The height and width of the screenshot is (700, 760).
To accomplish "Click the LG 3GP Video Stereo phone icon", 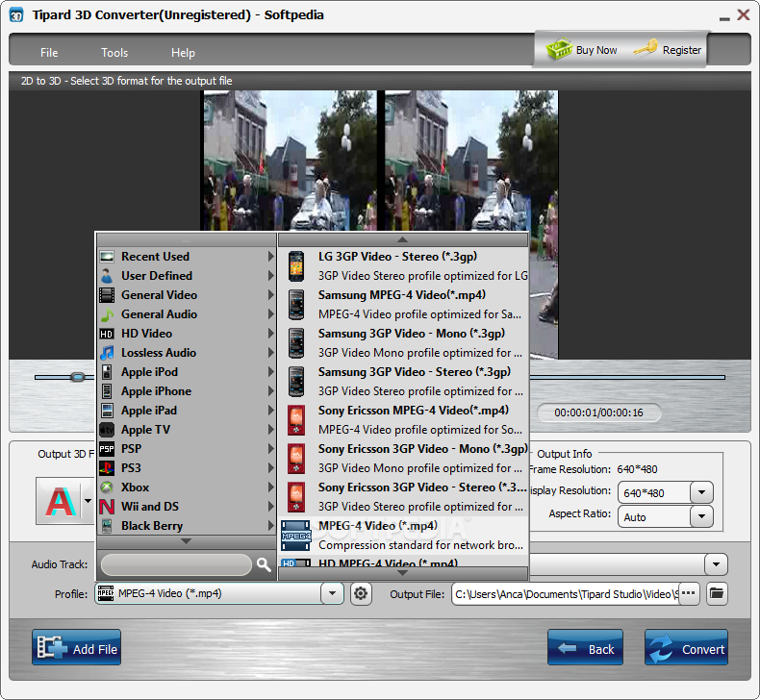I will (296, 266).
